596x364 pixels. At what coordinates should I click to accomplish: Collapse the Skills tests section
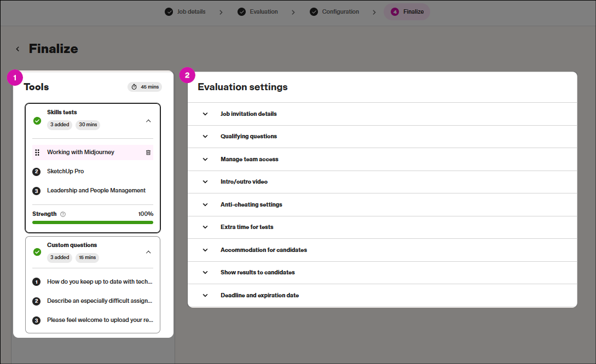point(148,121)
